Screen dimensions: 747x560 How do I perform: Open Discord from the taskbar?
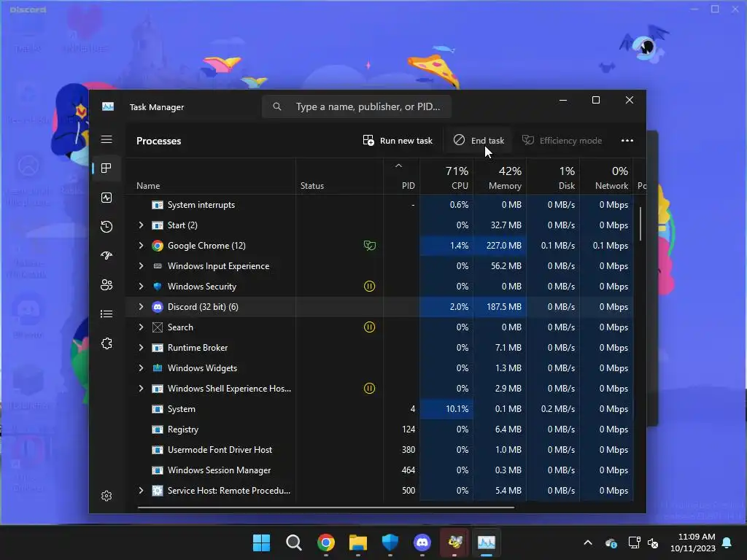[422, 542]
